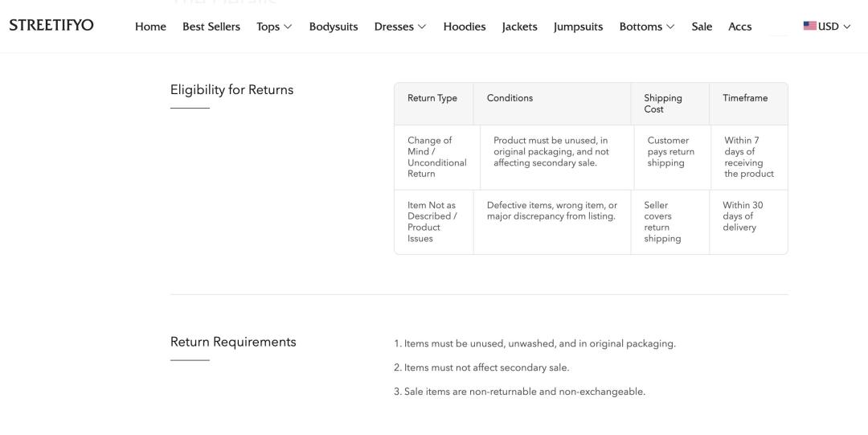Click the US flag icon

click(810, 26)
